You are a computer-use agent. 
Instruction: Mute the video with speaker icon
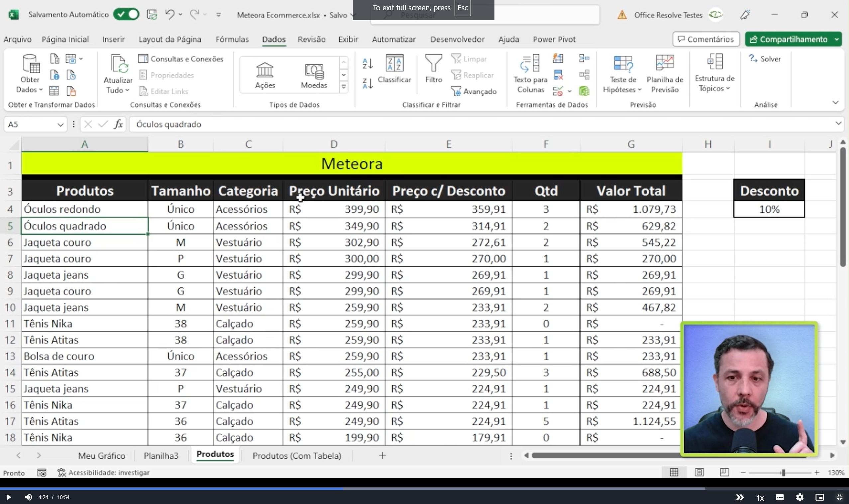pyautogui.click(x=28, y=497)
